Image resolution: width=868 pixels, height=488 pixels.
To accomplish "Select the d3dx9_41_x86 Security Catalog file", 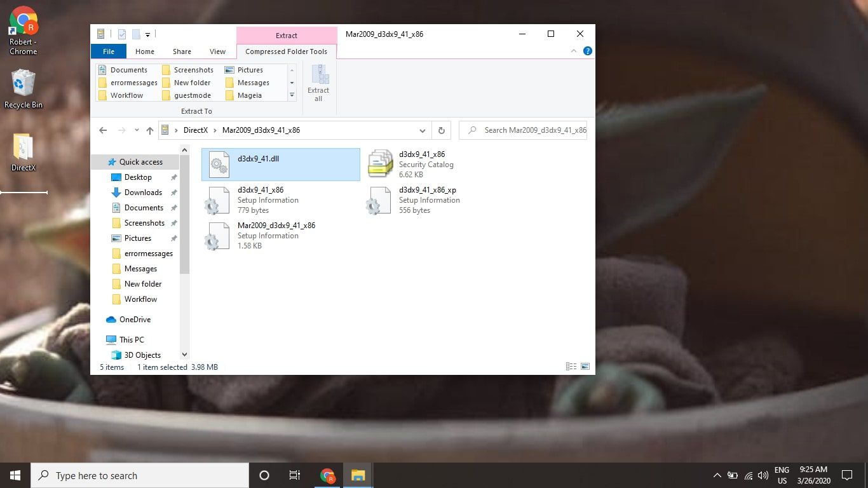I will click(x=421, y=164).
